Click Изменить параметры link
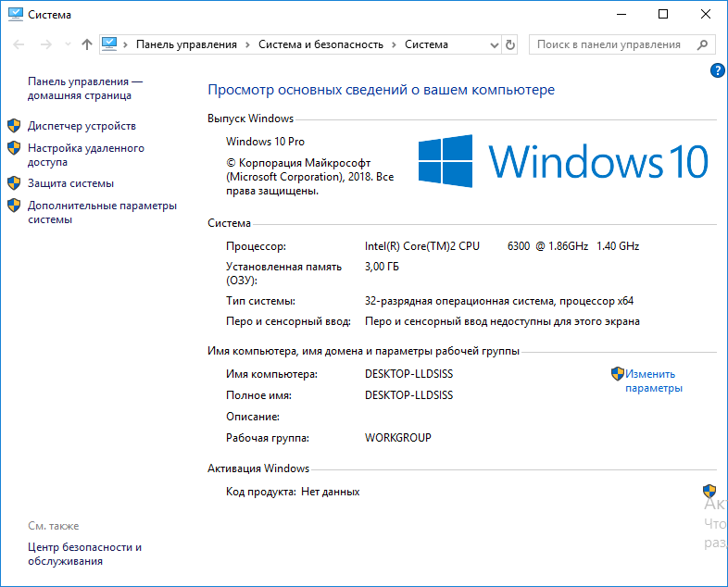Viewport: 728px width, 587px height. [654, 381]
